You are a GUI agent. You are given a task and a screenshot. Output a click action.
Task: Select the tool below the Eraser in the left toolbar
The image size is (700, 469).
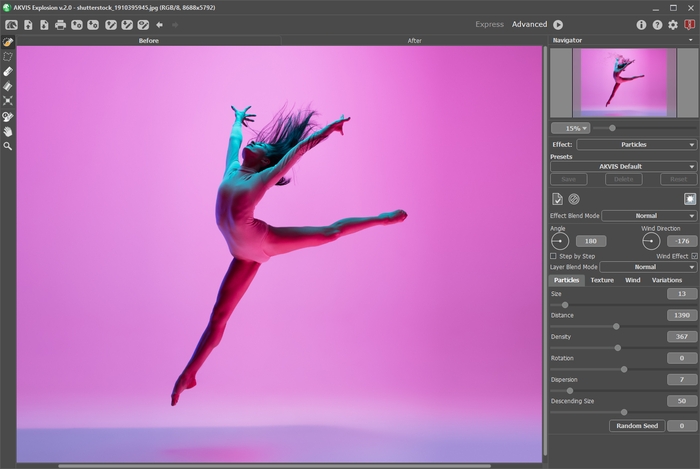(8, 86)
